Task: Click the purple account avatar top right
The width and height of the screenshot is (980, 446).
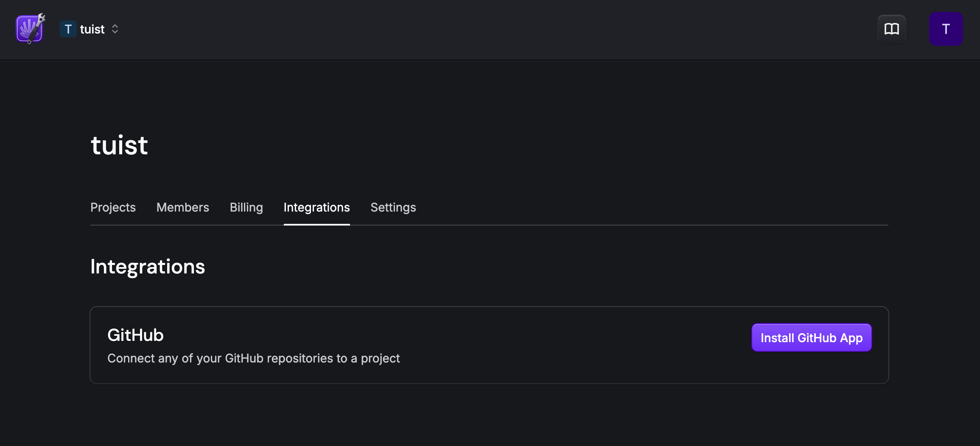Action: tap(946, 29)
